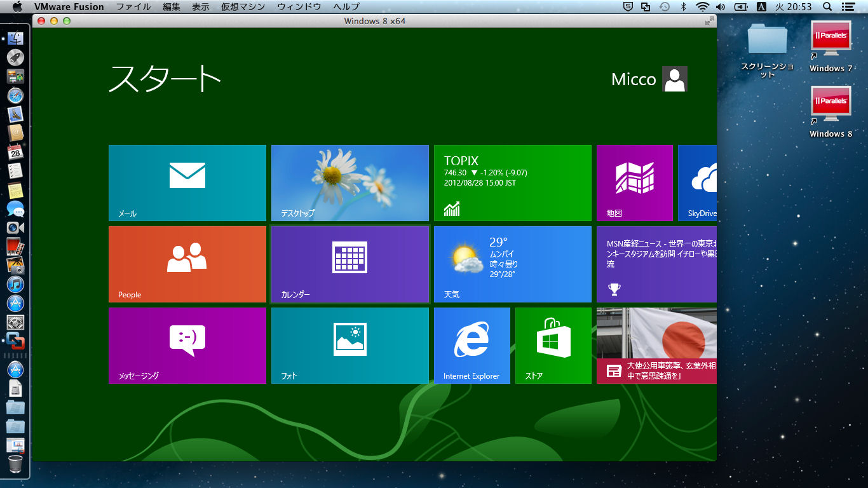Open the ファイル menu
This screenshot has height=488, width=868.
pyautogui.click(x=133, y=7)
